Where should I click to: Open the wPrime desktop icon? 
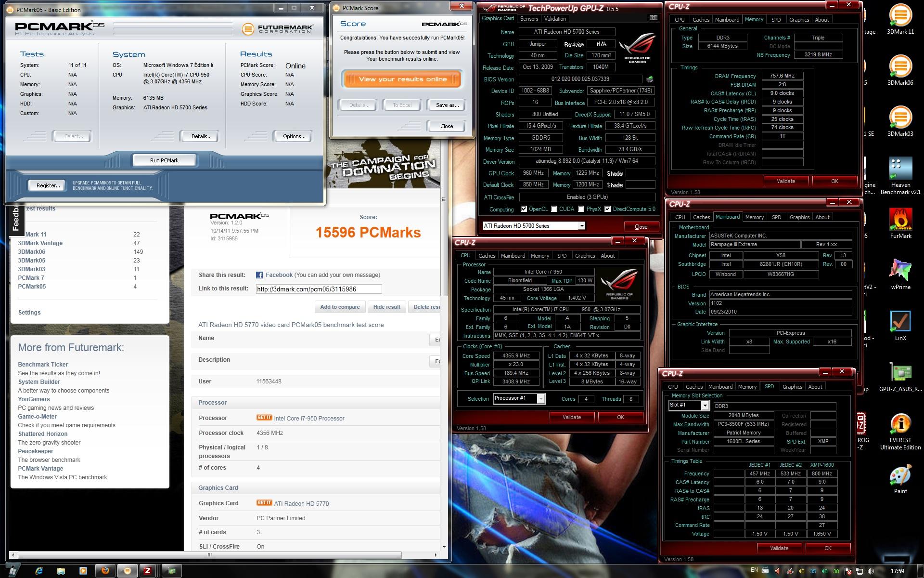coord(900,275)
